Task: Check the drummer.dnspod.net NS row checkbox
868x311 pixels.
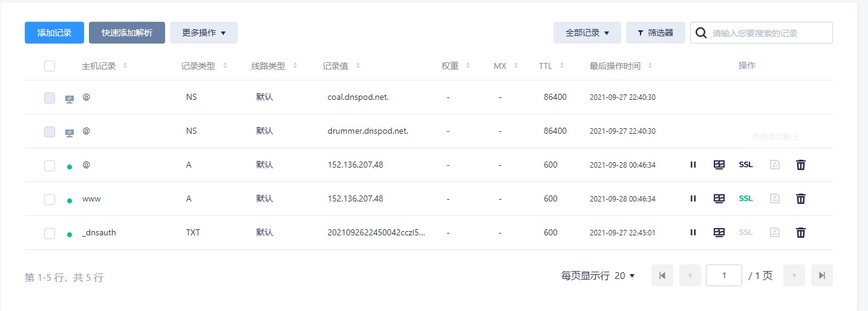Action: (50, 131)
